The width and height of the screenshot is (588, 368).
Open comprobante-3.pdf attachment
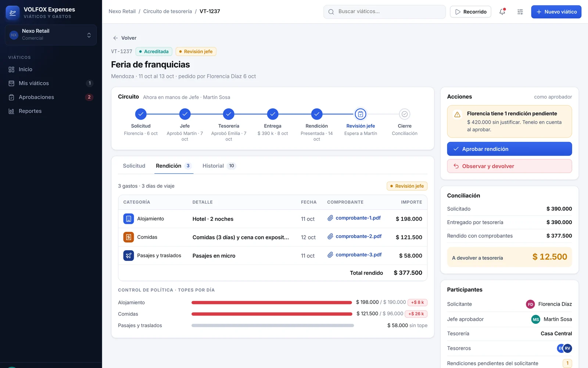(354, 255)
